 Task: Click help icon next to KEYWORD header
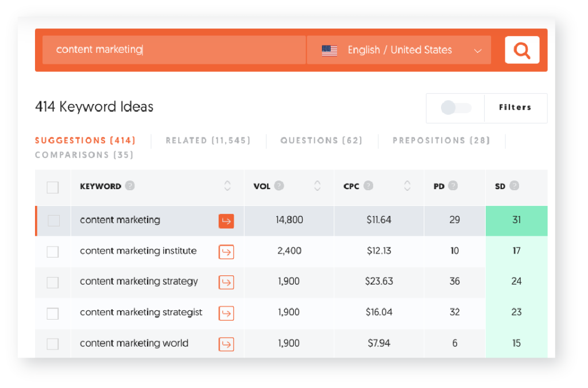(130, 186)
